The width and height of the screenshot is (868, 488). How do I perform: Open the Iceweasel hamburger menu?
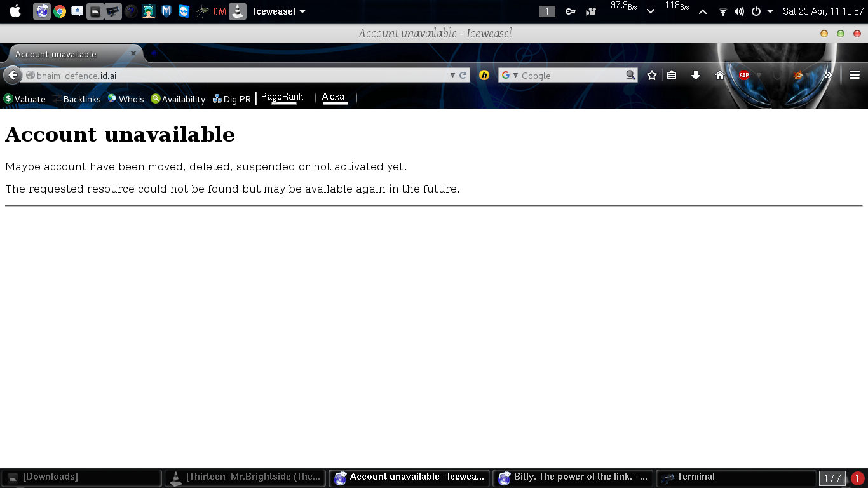click(x=854, y=74)
